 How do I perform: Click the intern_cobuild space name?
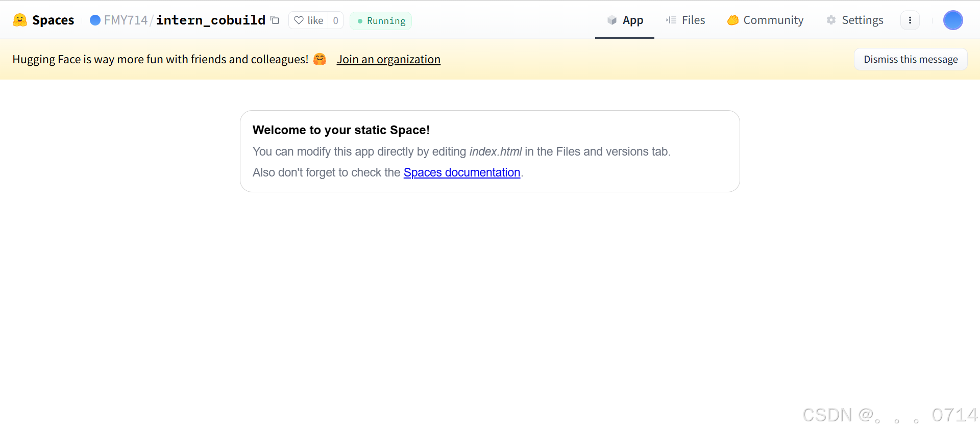coord(211,20)
